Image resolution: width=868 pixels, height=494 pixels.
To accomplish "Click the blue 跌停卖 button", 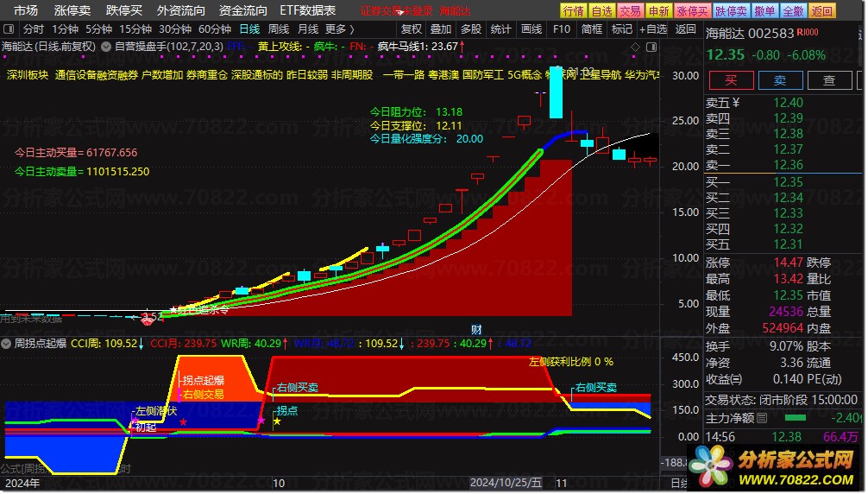I will (x=732, y=11).
